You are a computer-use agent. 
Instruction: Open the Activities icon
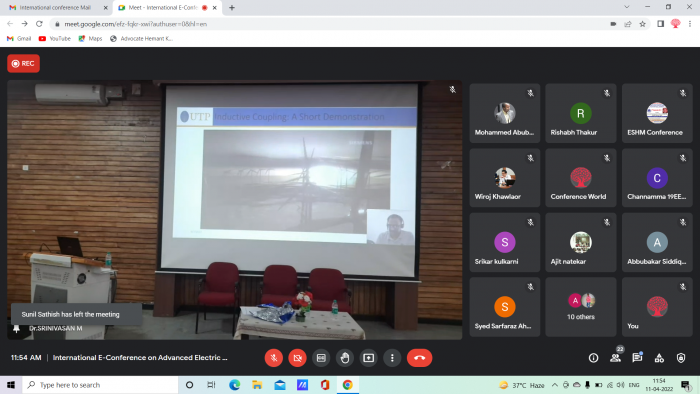(x=659, y=358)
